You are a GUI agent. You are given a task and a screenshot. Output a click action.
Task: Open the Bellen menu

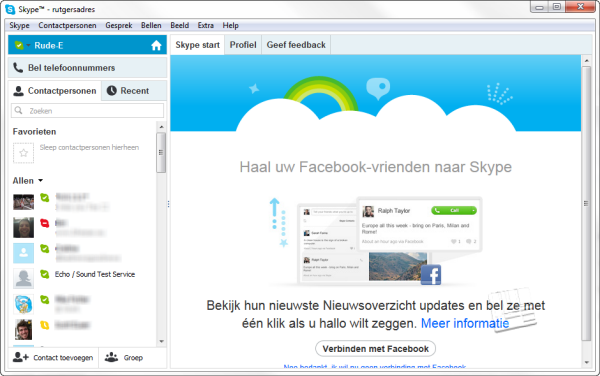(151, 25)
